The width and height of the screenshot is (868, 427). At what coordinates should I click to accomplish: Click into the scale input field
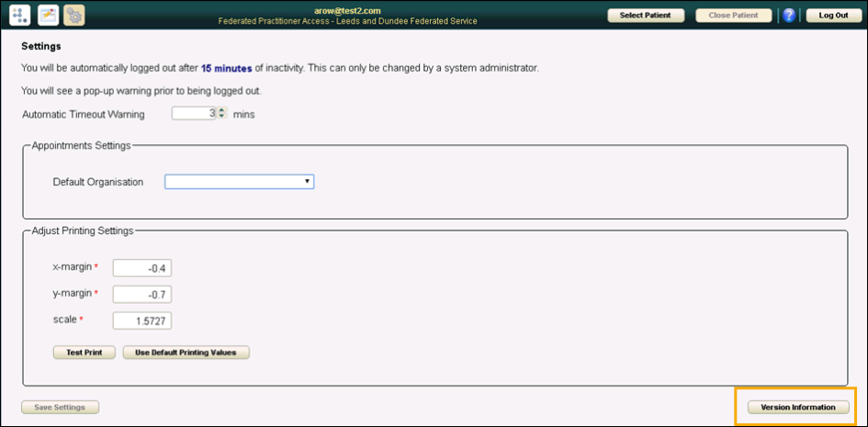(x=142, y=320)
